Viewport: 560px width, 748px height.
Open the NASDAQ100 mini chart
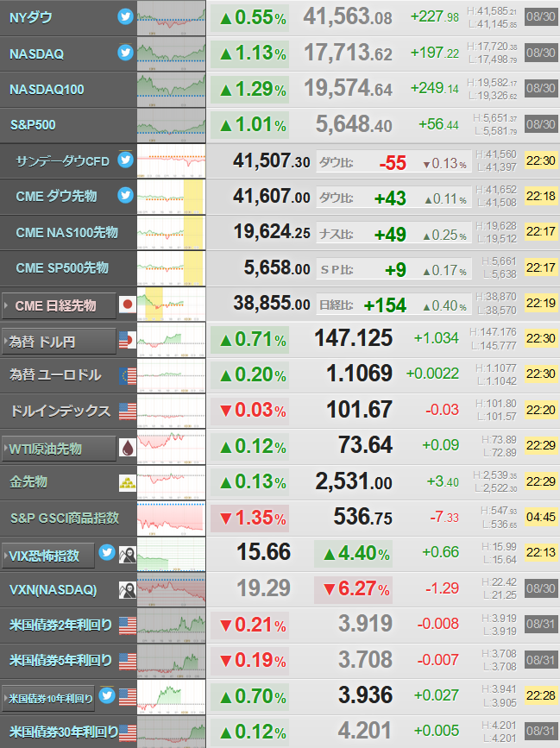171,89
